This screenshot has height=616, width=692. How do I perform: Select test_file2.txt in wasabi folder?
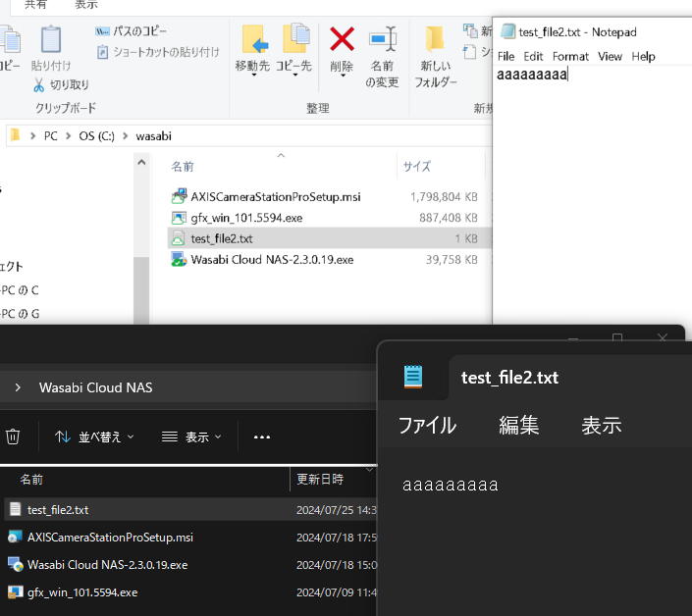tap(329, 238)
